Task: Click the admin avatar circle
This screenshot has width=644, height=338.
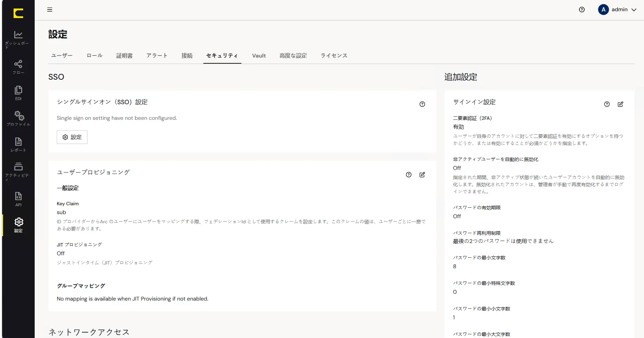Action: click(603, 10)
